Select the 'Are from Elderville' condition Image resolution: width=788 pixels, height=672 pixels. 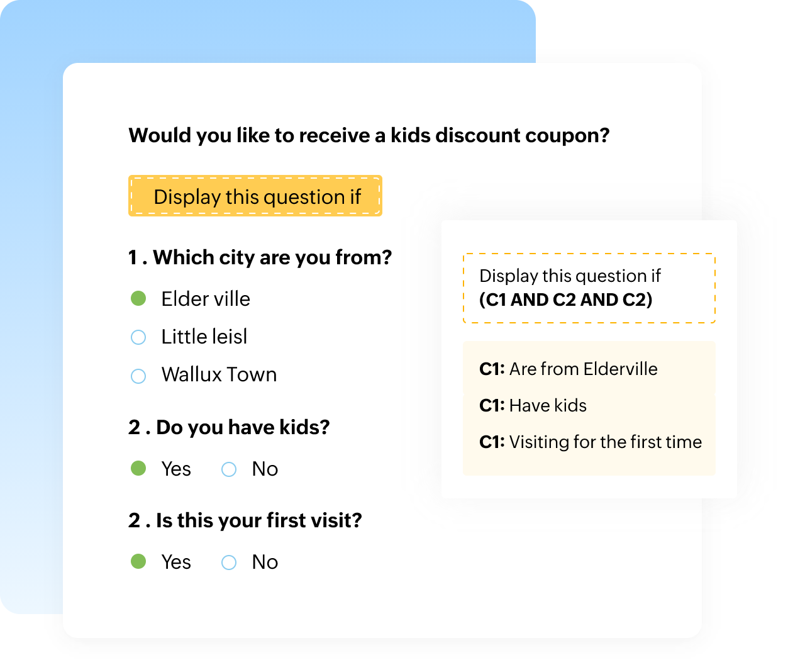pyautogui.click(x=569, y=369)
